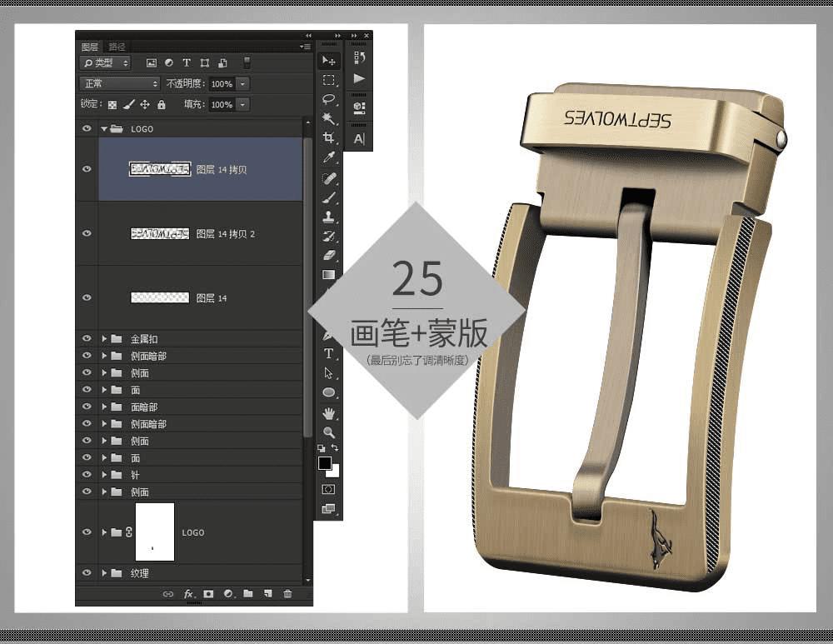Select the Horizontal Type tool in toolbar
Screen dimensions: 833x644
tap(329, 353)
